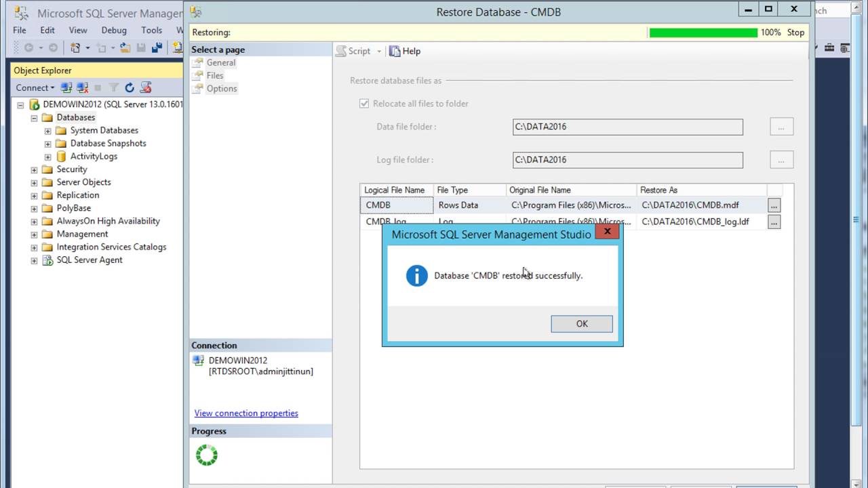The image size is (868, 488).
Task: Click the Connect Object Explorer icon
Action: pos(66,87)
